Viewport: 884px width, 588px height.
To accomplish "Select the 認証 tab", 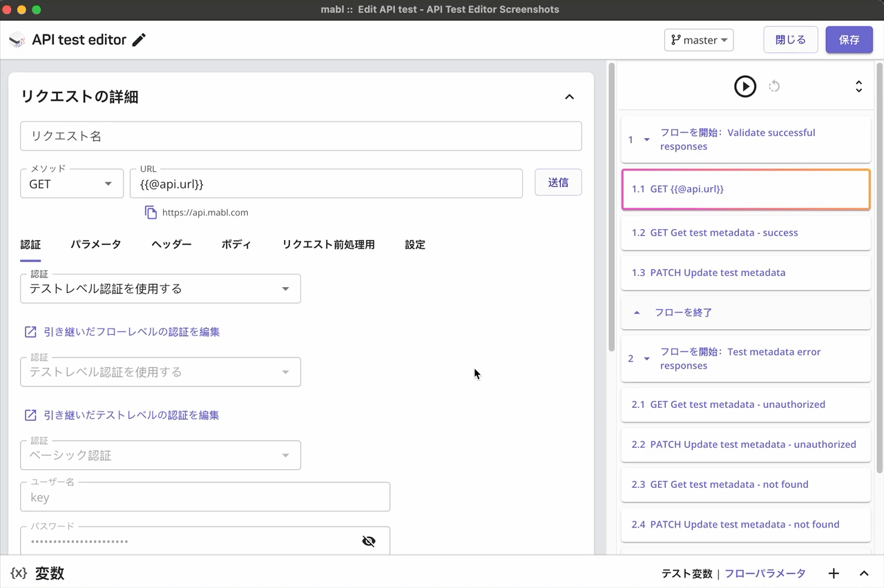I will 30,244.
